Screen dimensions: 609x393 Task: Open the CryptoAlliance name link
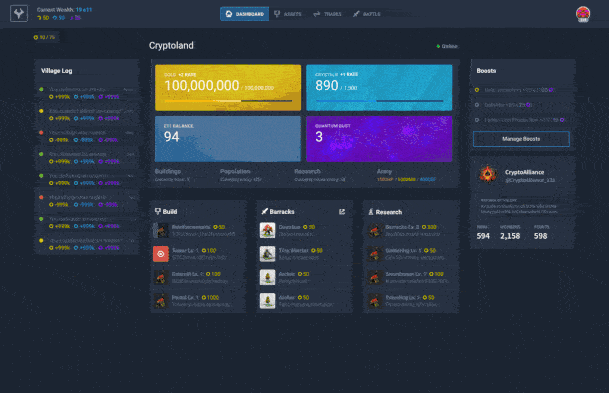point(524,172)
